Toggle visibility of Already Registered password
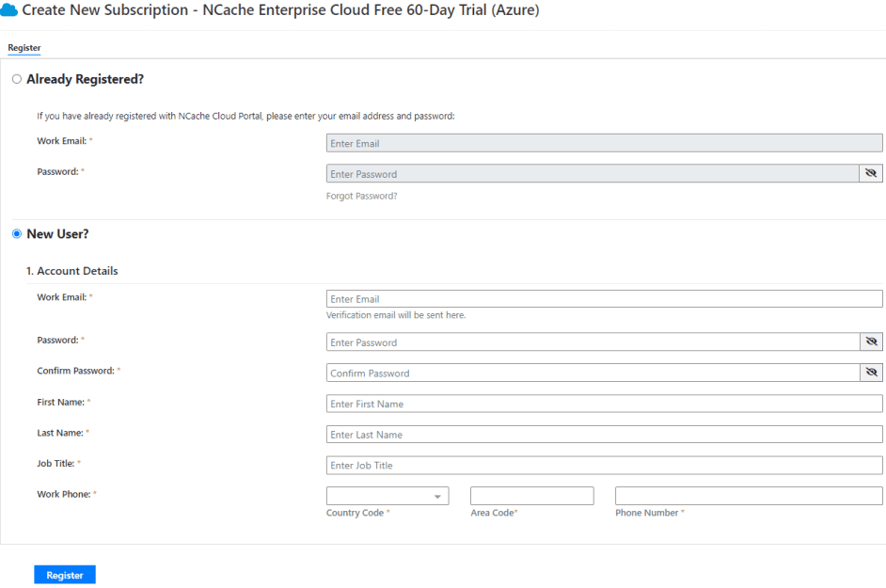The height and width of the screenshot is (588, 886). [x=871, y=173]
